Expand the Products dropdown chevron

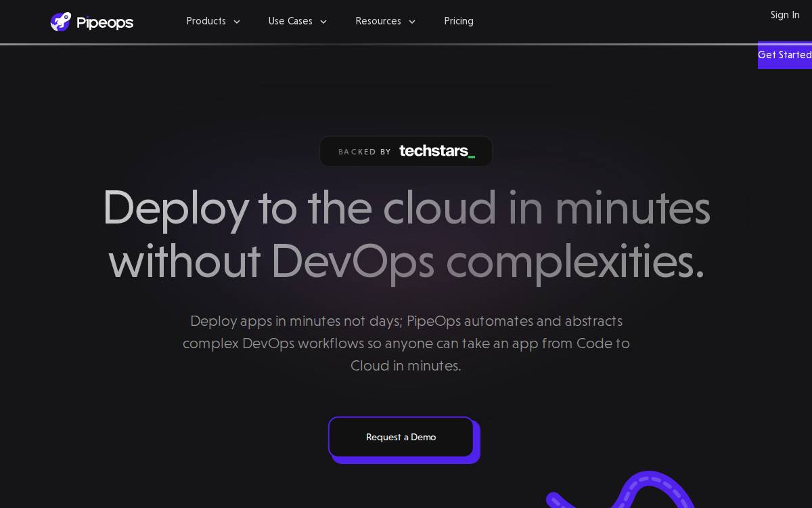click(x=237, y=22)
